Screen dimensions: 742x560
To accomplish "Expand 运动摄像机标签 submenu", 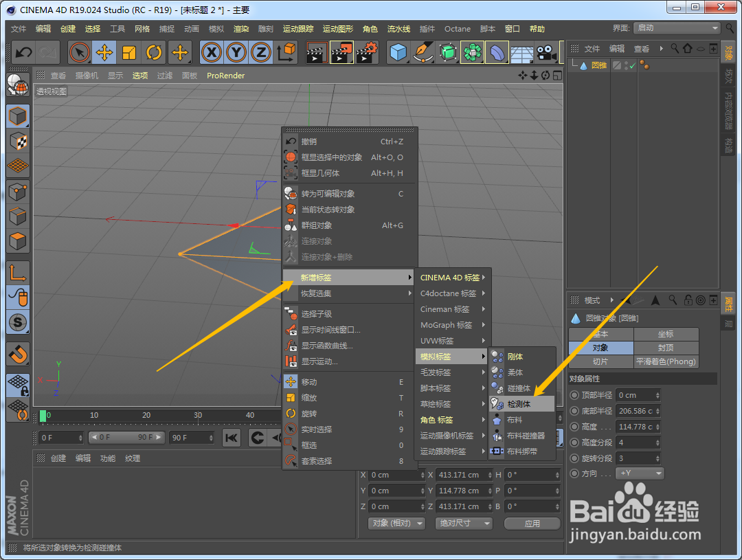I will pyautogui.click(x=451, y=436).
